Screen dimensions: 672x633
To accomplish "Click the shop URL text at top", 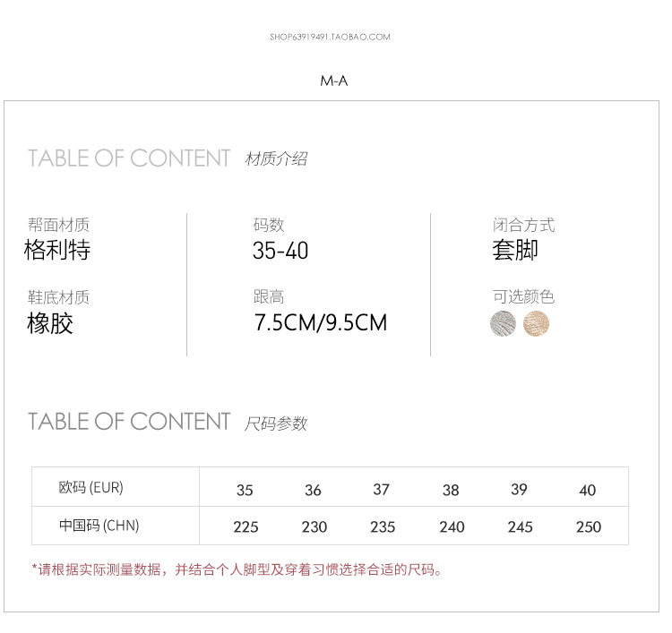I will [x=330, y=37].
